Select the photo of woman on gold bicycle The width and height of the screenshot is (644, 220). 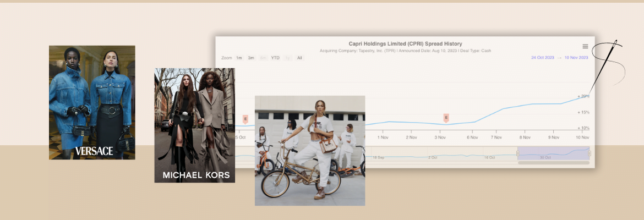309,150
